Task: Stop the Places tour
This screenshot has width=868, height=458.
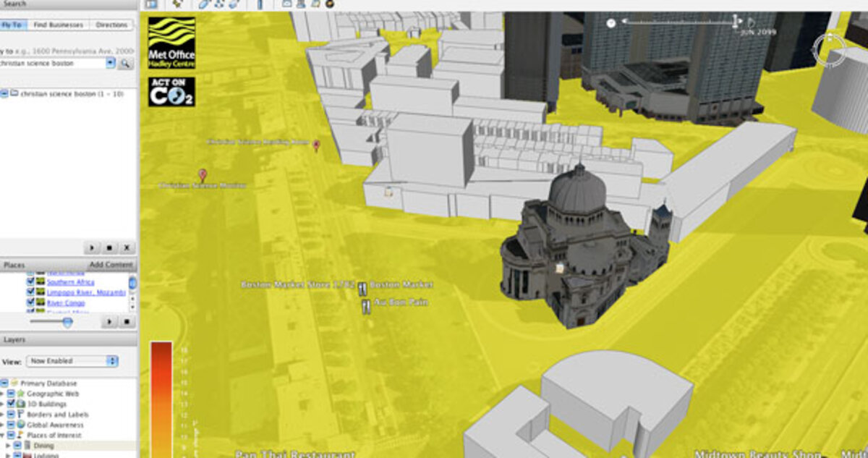Action: click(x=127, y=322)
